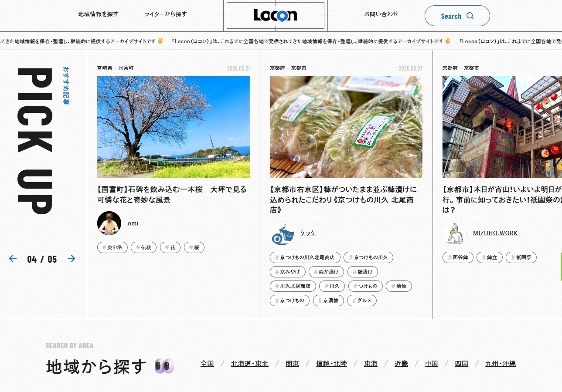562x392 pixels.
Task: Click the previous slide left arrow
Action: [13, 259]
